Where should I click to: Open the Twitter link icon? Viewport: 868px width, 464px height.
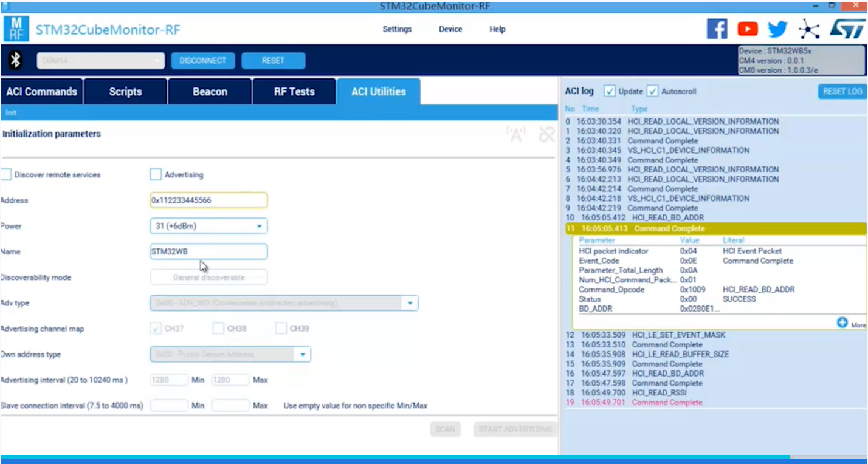pos(777,29)
